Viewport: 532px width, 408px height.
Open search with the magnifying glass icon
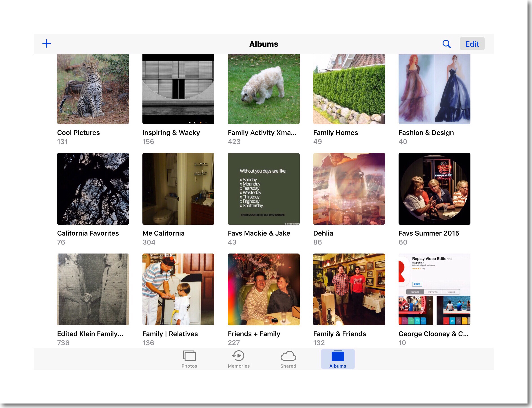click(446, 44)
